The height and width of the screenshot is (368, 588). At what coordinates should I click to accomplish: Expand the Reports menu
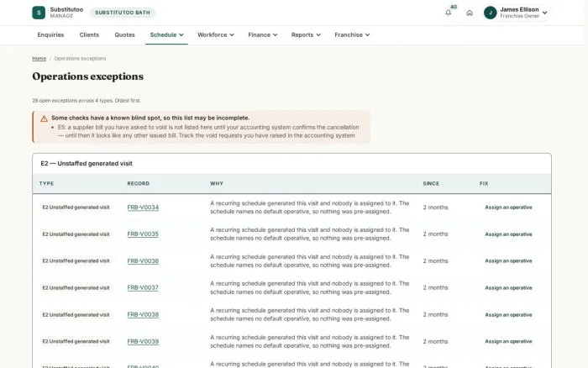point(306,35)
